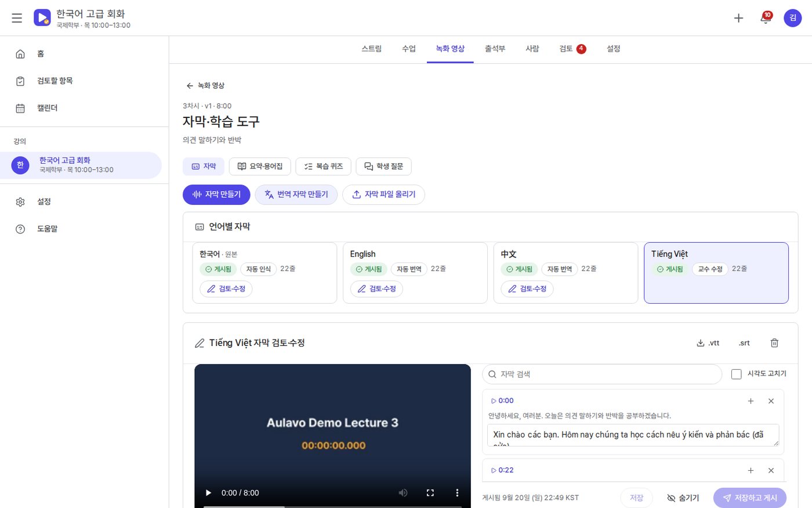Select the 복습 퀴즈 tool tab

tap(324, 167)
